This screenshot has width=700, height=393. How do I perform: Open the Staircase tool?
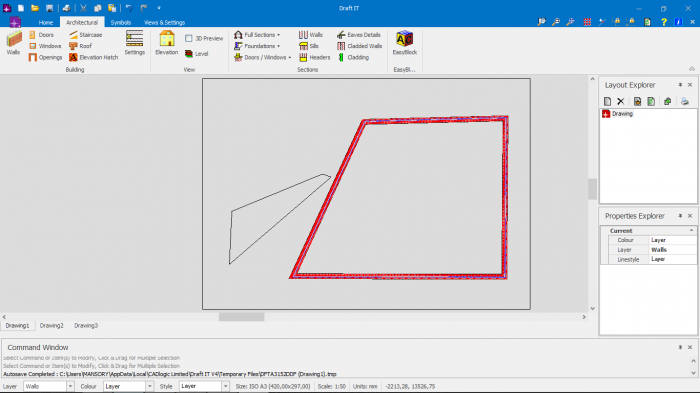(x=85, y=34)
